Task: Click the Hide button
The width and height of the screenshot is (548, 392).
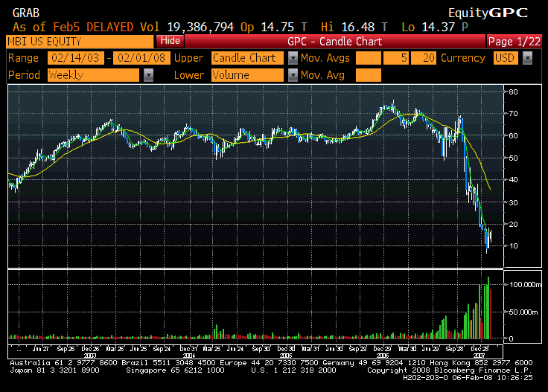Action: (171, 41)
